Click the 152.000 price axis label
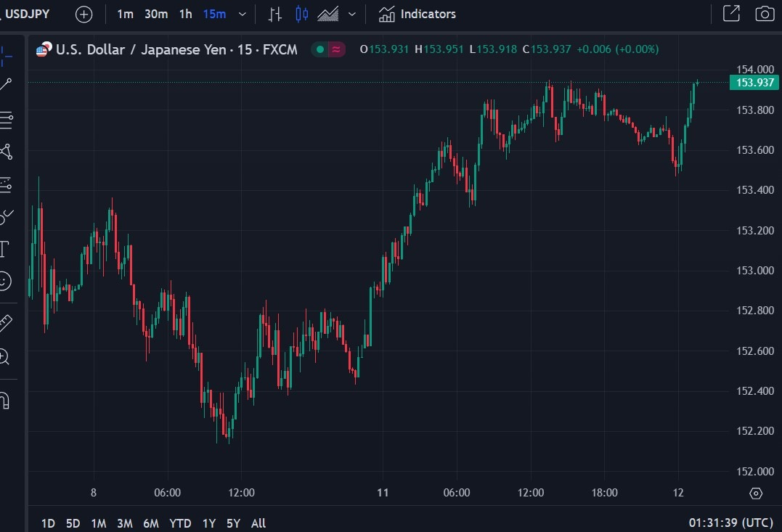This screenshot has width=782, height=532. pos(755,471)
